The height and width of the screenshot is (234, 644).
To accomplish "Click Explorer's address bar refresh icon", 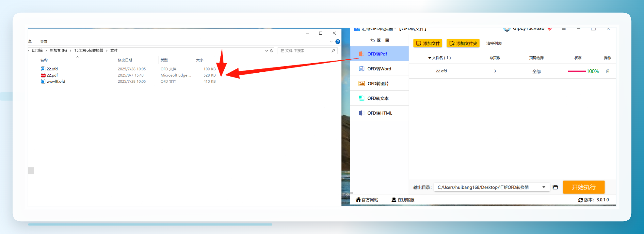I will pos(272,51).
